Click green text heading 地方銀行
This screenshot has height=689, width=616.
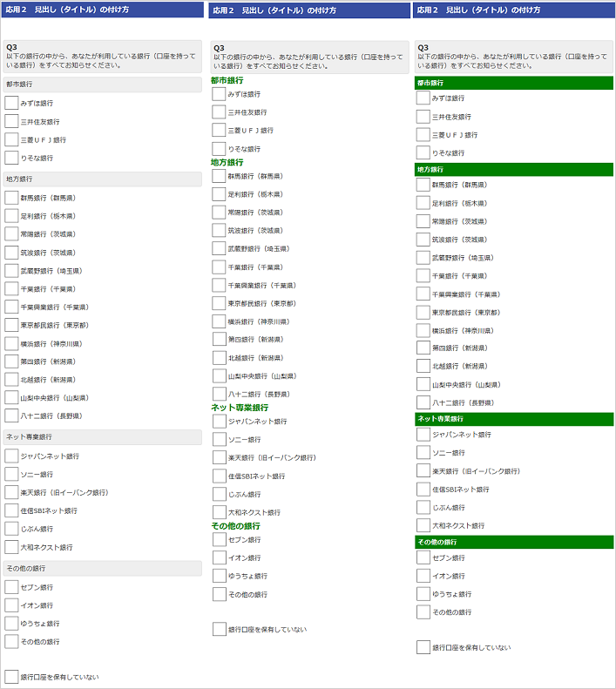[227, 162]
